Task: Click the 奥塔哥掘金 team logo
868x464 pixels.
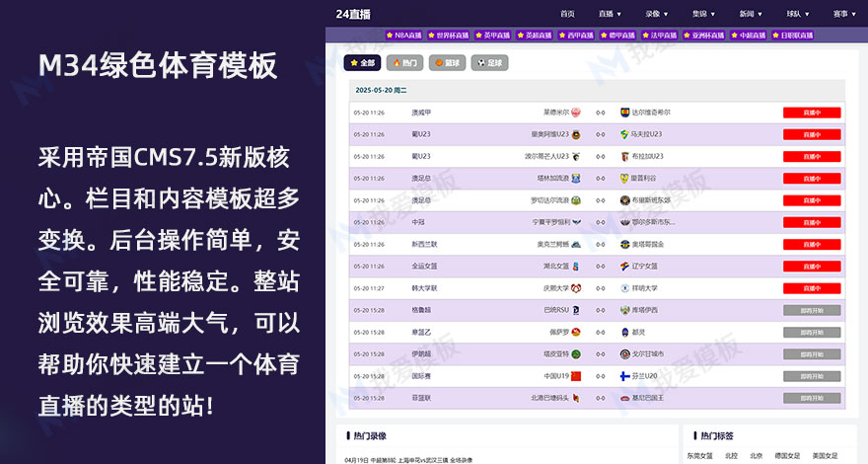Action: click(x=624, y=244)
